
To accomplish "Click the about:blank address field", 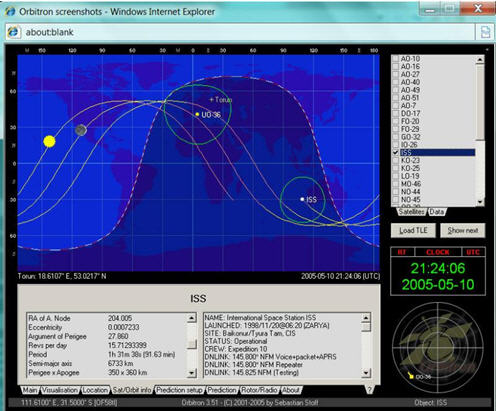I will 248,32.
